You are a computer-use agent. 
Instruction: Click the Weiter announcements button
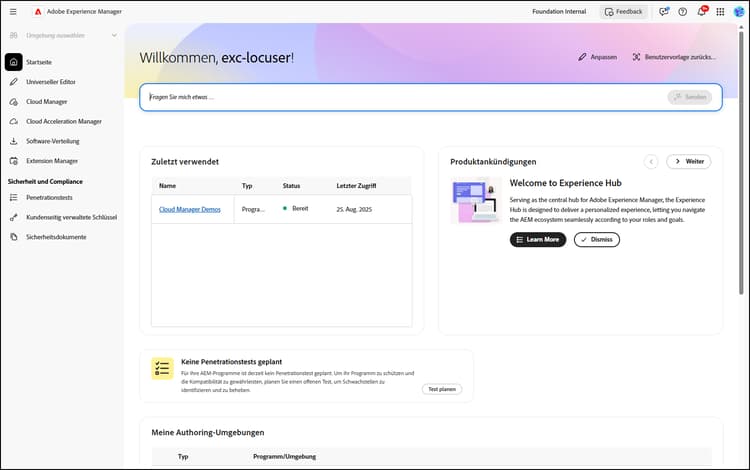689,162
